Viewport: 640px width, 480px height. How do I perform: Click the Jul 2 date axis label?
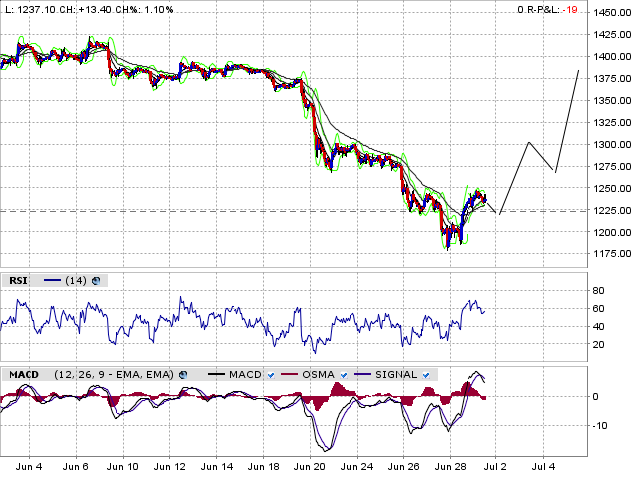(496, 467)
